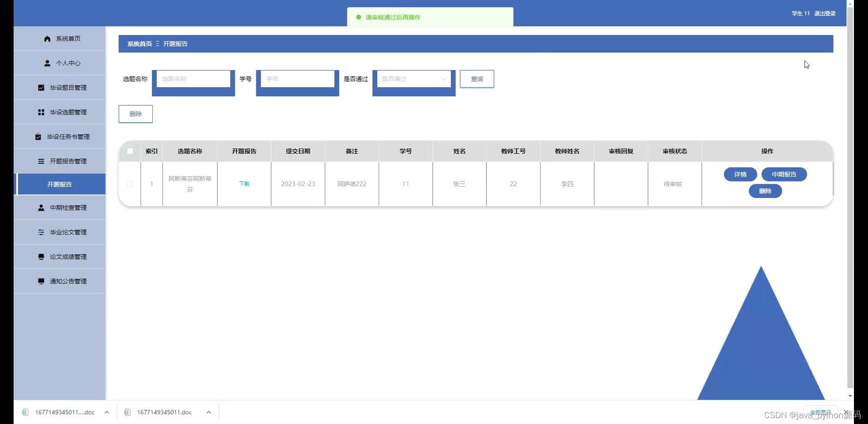Click first downloaded doc file icon

tap(25, 412)
